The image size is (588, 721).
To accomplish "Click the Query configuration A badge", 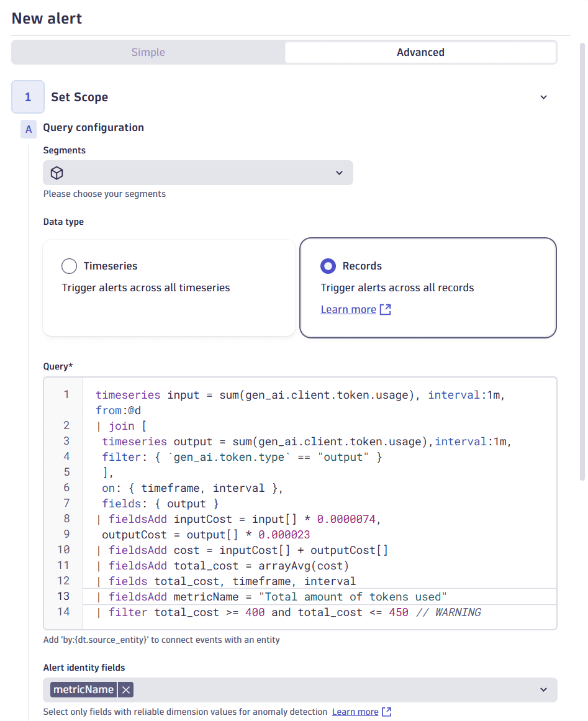I will click(29, 129).
